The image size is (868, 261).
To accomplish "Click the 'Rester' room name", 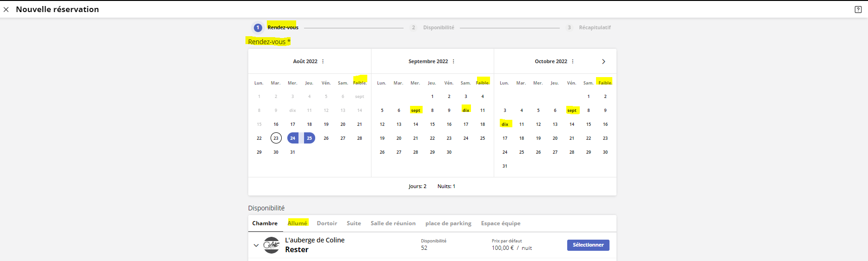I will (x=297, y=250).
